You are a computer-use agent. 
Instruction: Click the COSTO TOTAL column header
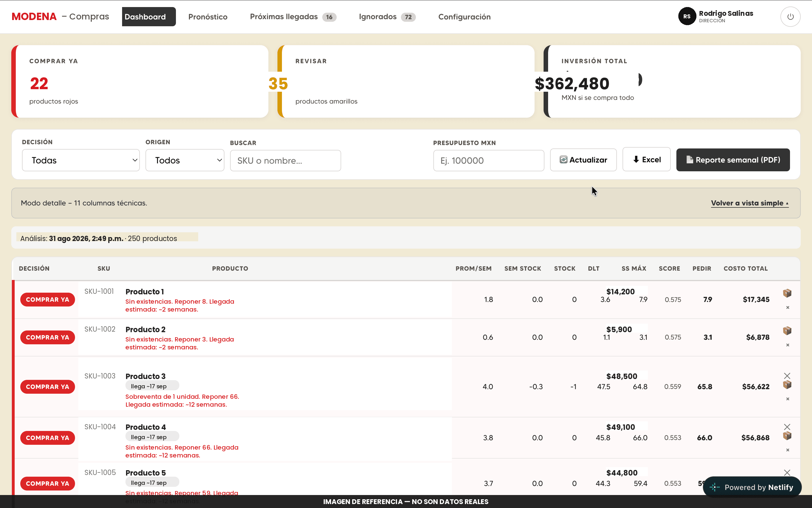click(745, 268)
